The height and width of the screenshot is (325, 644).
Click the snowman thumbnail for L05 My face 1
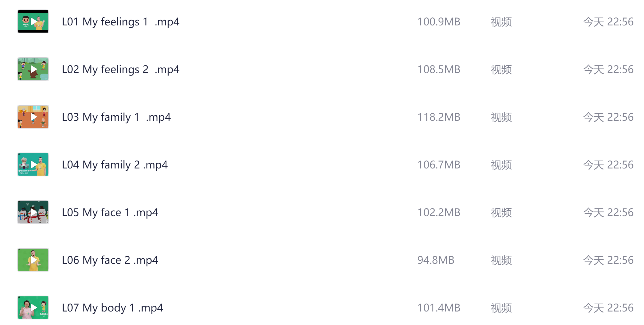[x=33, y=212]
